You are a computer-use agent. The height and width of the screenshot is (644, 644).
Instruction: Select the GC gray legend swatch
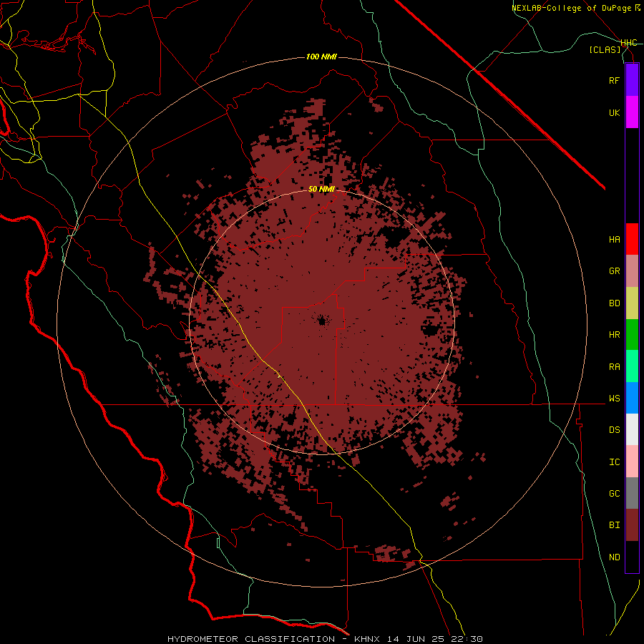pyautogui.click(x=632, y=493)
